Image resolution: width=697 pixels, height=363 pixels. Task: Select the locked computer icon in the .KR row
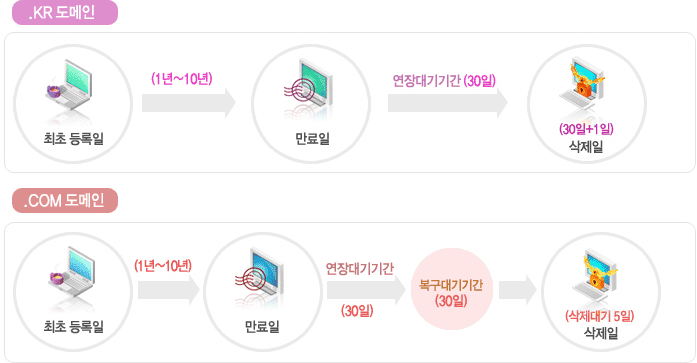click(x=583, y=84)
